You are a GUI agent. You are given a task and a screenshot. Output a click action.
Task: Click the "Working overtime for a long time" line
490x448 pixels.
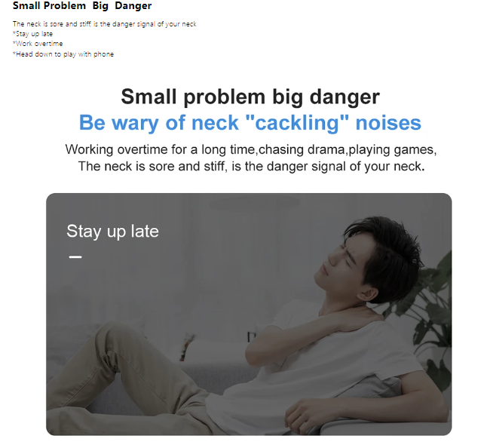coord(251,149)
